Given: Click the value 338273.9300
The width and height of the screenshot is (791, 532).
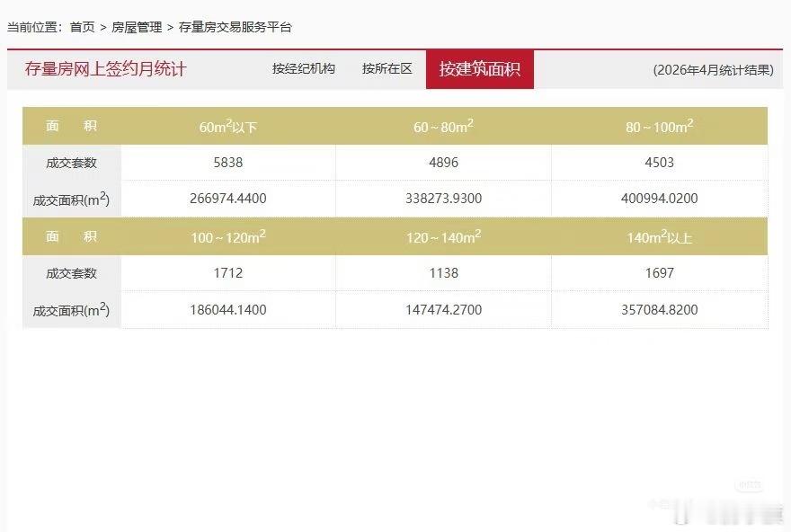Looking at the screenshot, I should click(443, 199).
